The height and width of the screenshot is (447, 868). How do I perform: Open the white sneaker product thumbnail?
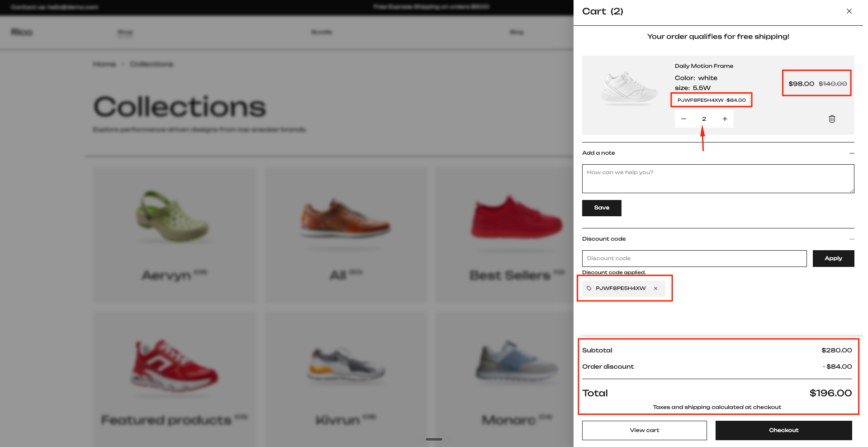[x=629, y=88]
